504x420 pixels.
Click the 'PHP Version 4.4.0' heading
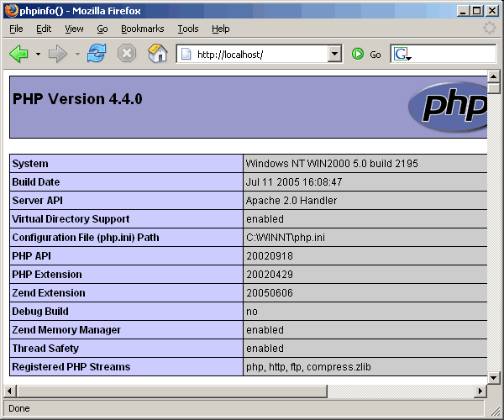click(x=77, y=98)
